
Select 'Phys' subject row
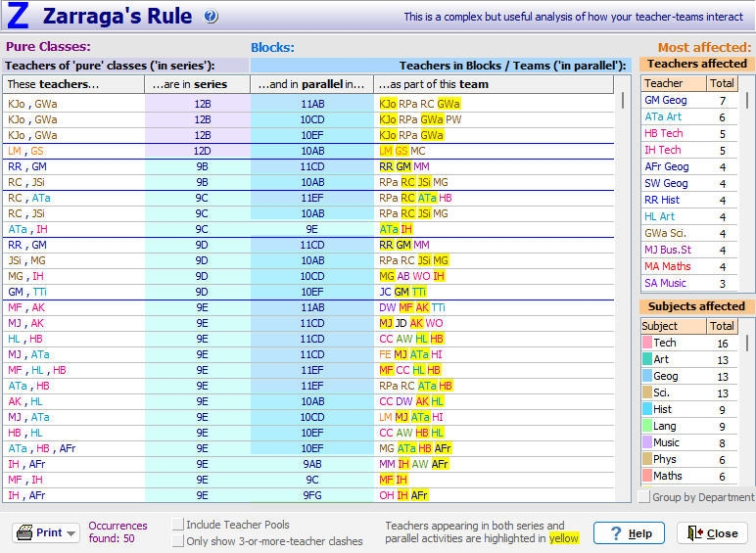pyautogui.click(x=689, y=459)
